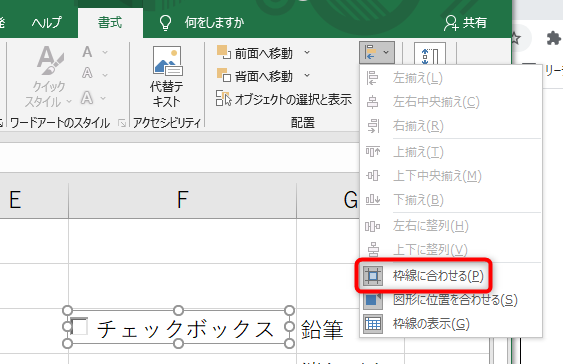The width and height of the screenshot is (563, 364).
Task: Expand the WordArt text outline dropdown arrow
Action: [105, 75]
